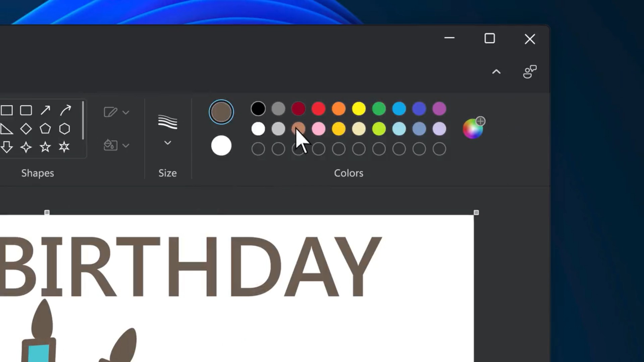The height and width of the screenshot is (362, 644).
Task: Click the canvas top-right resize handle
Action: click(476, 213)
